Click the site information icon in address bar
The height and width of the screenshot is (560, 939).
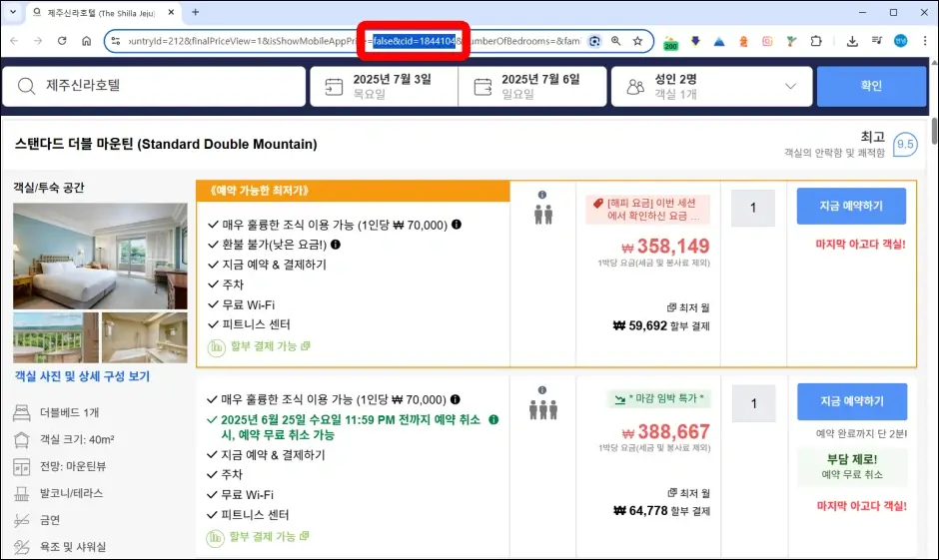click(116, 41)
